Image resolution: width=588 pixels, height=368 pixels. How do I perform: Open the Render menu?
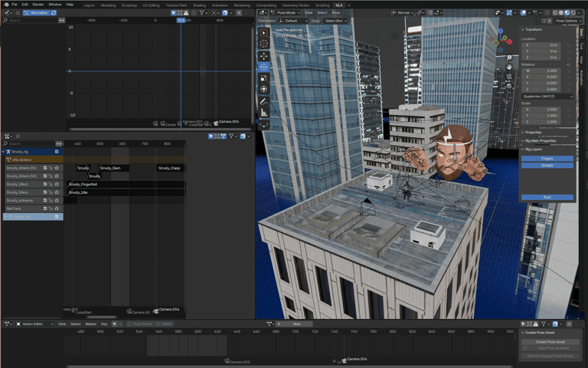(38, 5)
